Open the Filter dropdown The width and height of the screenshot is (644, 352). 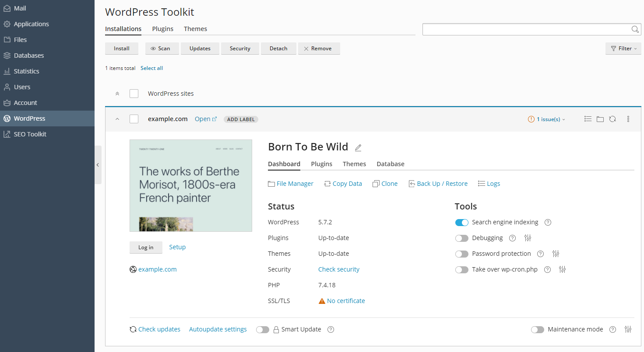[623, 49]
